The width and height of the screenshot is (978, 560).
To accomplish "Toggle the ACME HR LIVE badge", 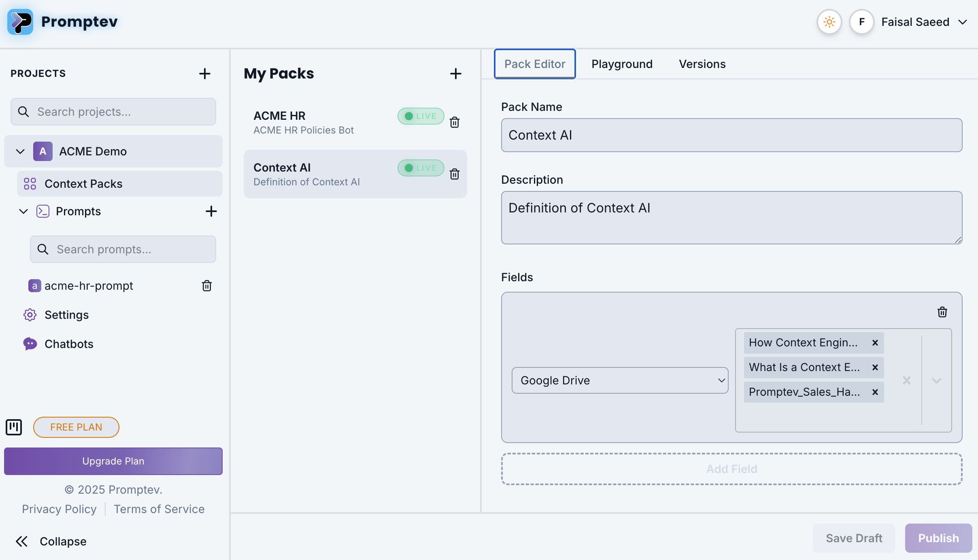I will 421,116.
